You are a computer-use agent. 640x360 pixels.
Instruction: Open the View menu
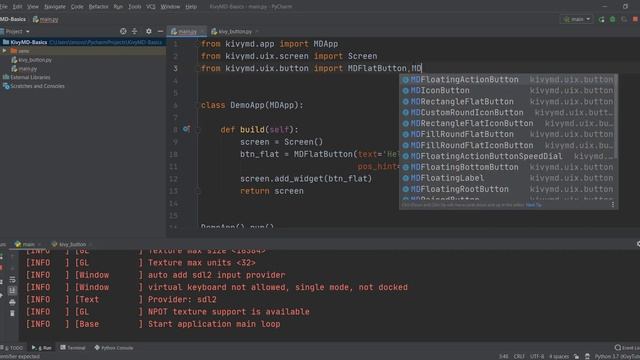pos(33,7)
